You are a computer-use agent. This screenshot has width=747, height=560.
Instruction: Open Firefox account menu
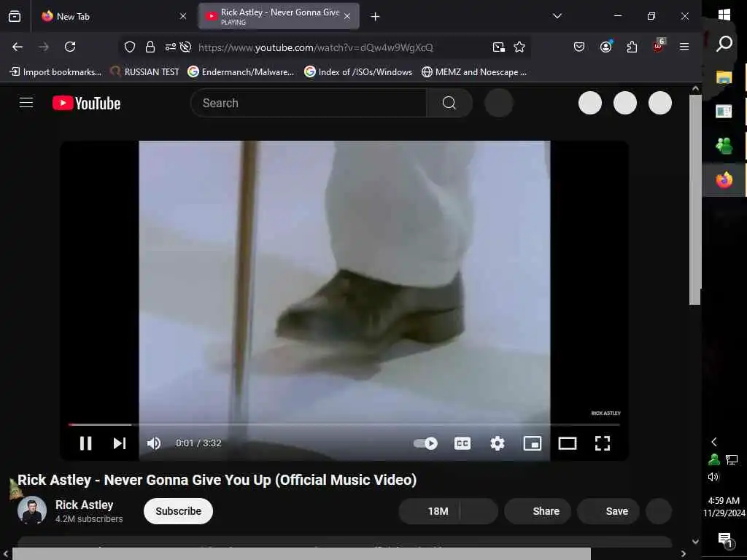[605, 47]
